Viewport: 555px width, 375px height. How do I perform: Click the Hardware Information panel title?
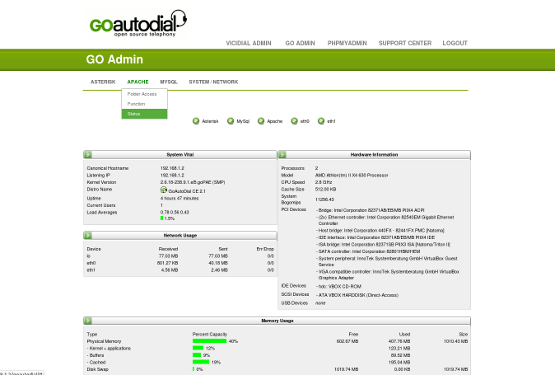pyautogui.click(x=374, y=155)
